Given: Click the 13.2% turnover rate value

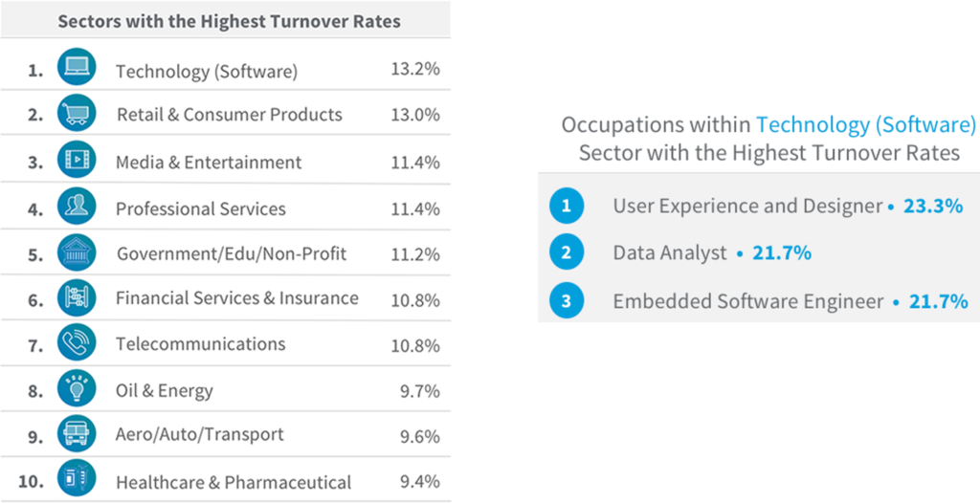Looking at the screenshot, I should pyautogui.click(x=415, y=69).
